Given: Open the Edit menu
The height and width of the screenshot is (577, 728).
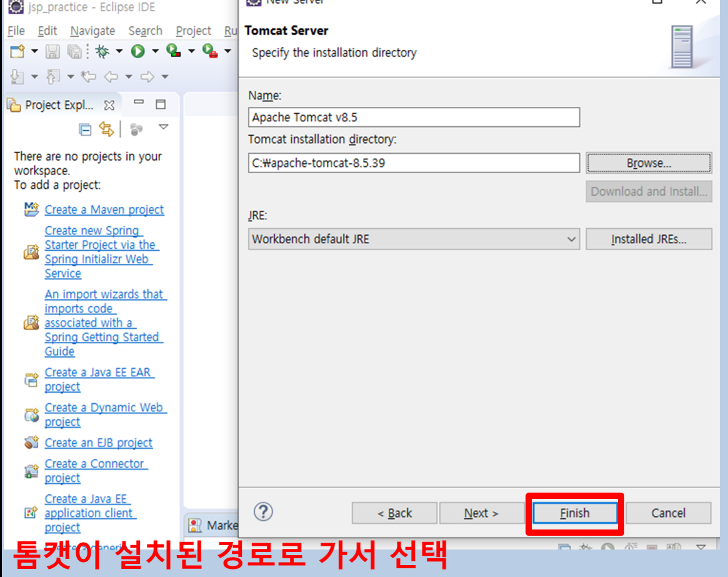Looking at the screenshot, I should pos(47,31).
